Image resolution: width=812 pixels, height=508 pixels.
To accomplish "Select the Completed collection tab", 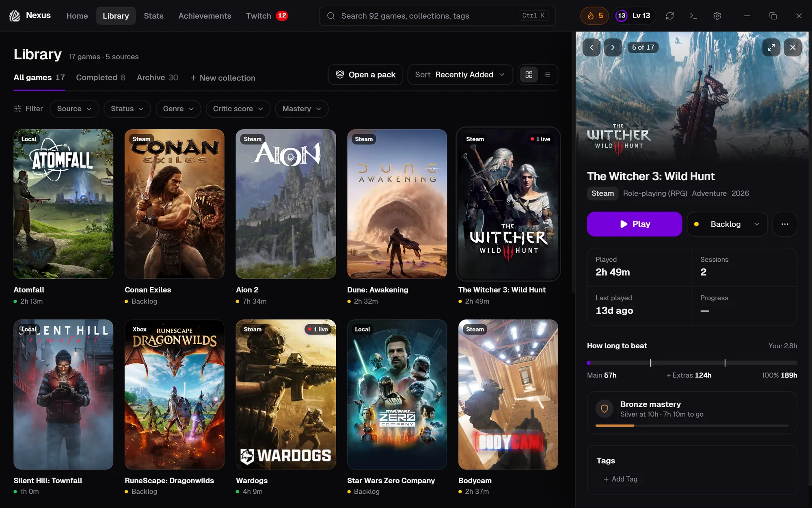I will (101, 78).
